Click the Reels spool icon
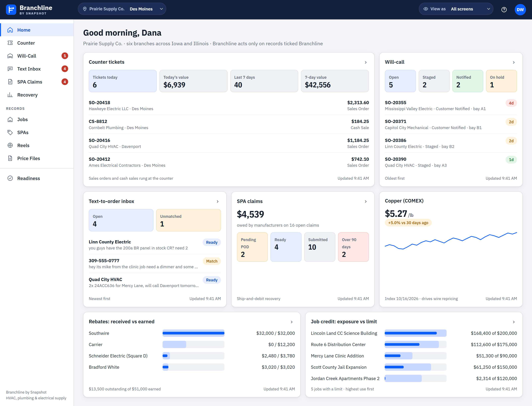532x406 pixels. click(x=10, y=145)
